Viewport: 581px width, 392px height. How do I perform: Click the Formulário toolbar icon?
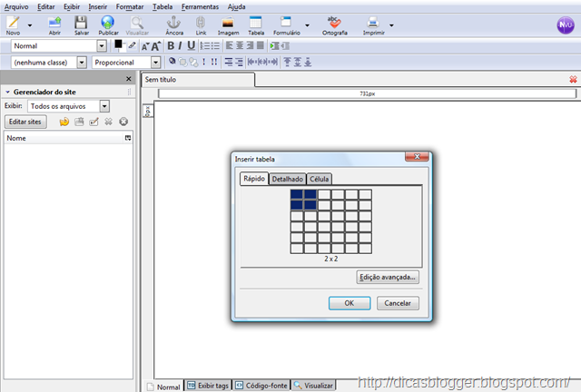tap(287, 25)
